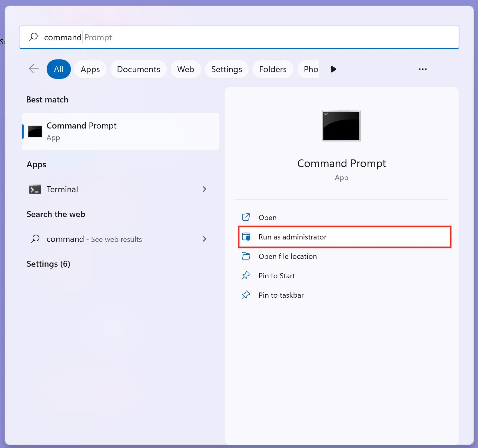
Task: Click the Run as administrator shield icon
Action: point(246,237)
